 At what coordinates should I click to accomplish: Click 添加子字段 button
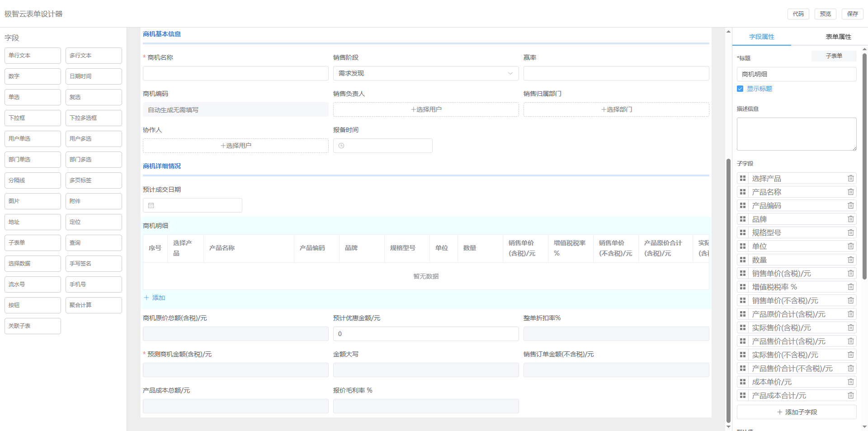coord(796,412)
